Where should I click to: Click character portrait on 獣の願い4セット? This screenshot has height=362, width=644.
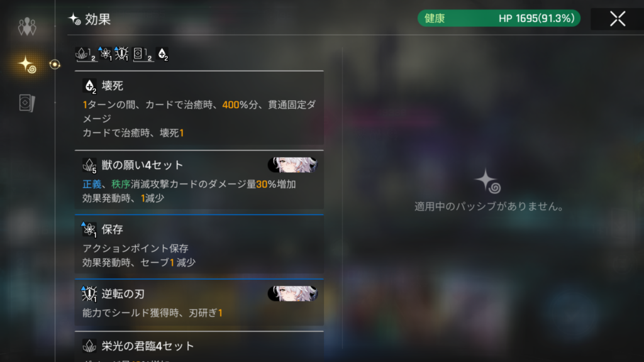click(292, 165)
